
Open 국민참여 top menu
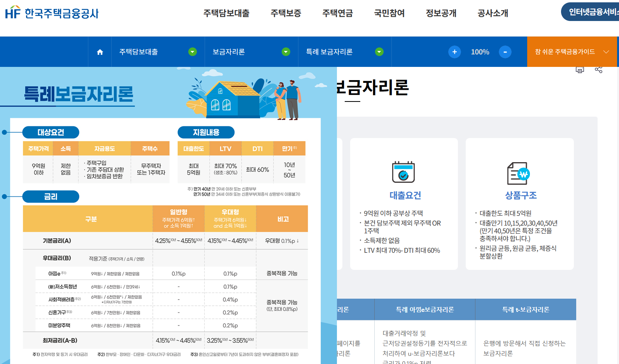tap(389, 13)
